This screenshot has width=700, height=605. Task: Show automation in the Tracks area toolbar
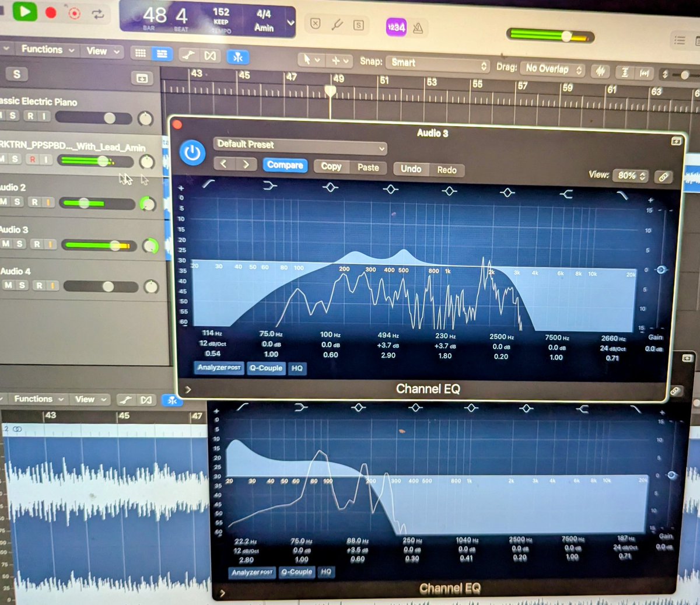(x=188, y=55)
